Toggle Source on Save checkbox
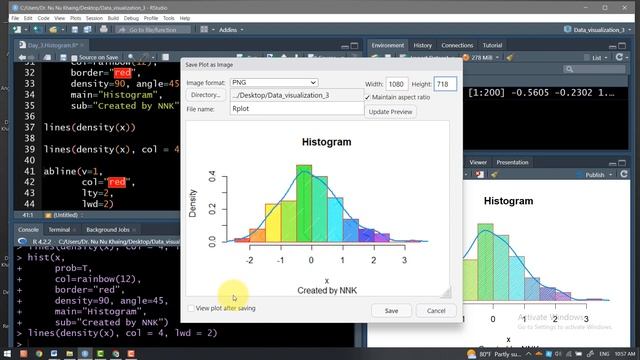 click(74, 58)
